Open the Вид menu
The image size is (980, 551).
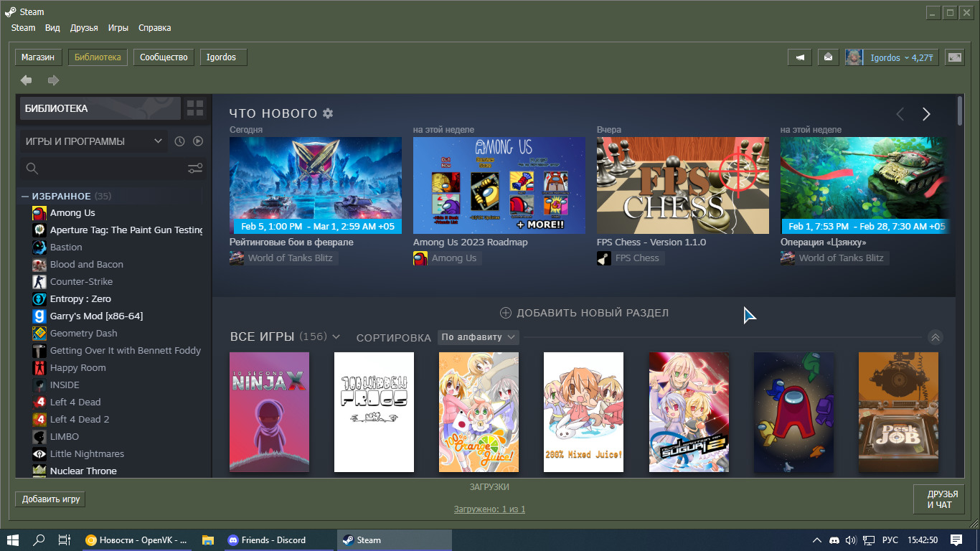tap(52, 28)
